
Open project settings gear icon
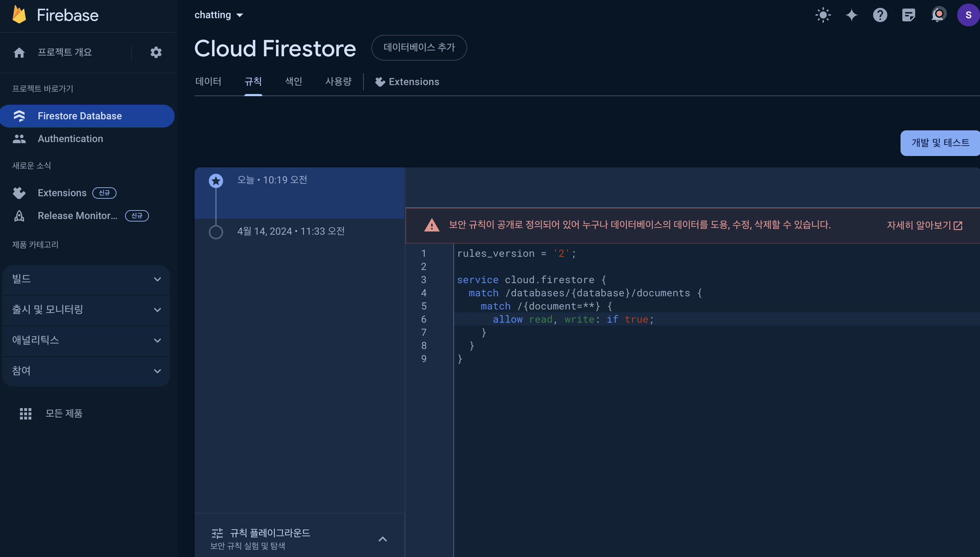coord(156,52)
